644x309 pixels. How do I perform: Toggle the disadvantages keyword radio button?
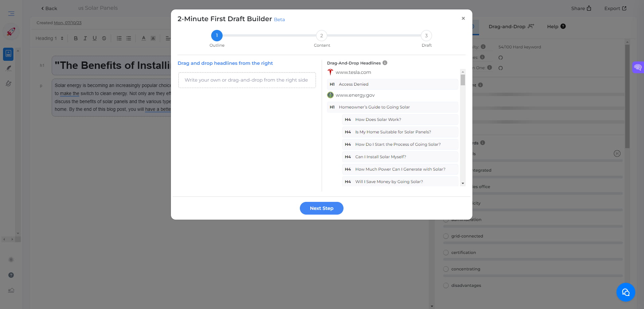(446, 285)
